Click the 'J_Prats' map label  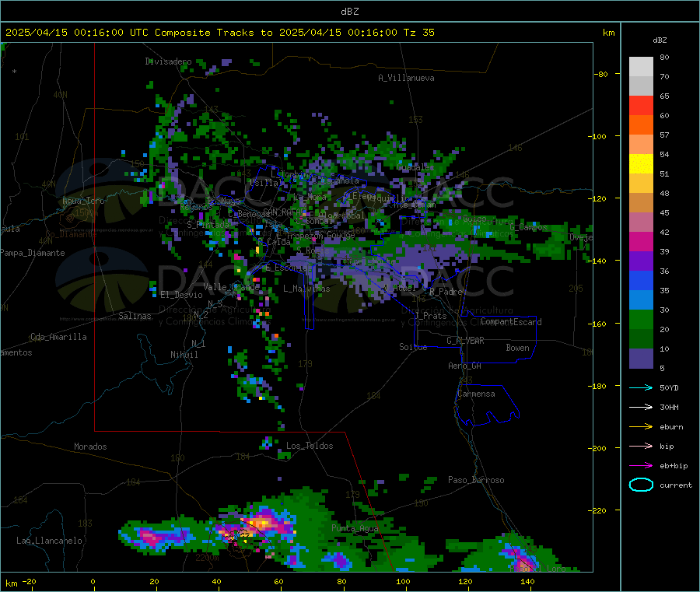tap(431, 316)
